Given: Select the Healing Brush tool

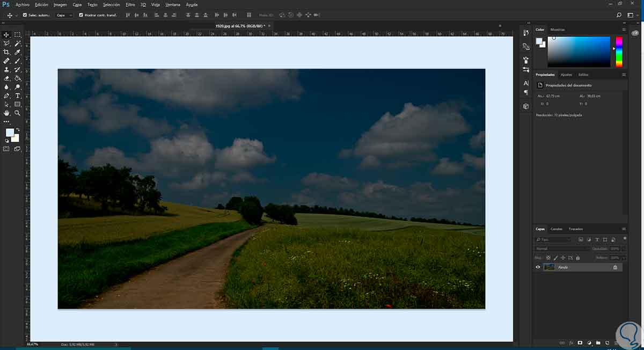Looking at the screenshot, I should [6, 61].
